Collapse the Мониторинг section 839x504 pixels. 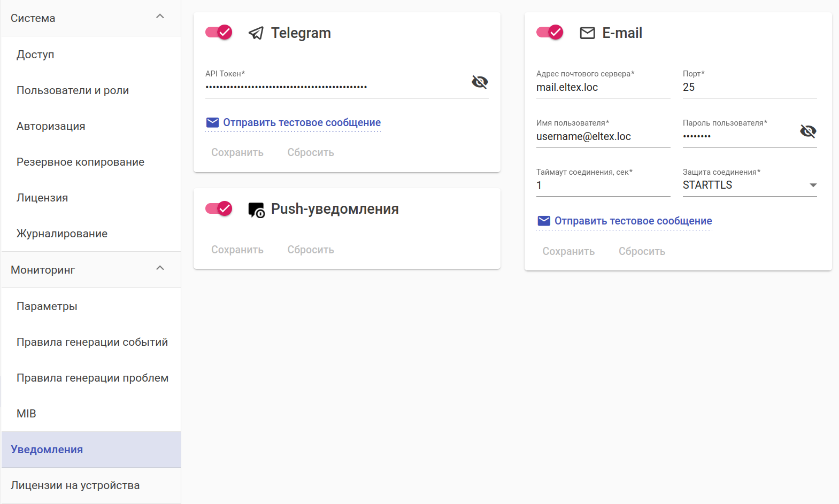click(160, 269)
